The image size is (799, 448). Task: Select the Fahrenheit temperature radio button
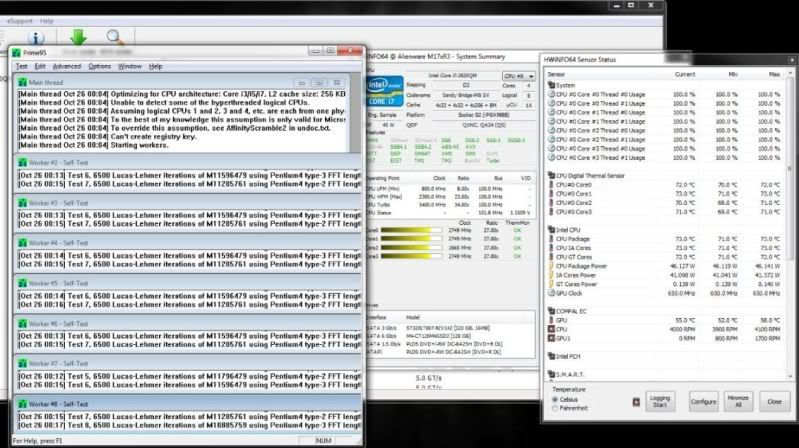(x=555, y=408)
